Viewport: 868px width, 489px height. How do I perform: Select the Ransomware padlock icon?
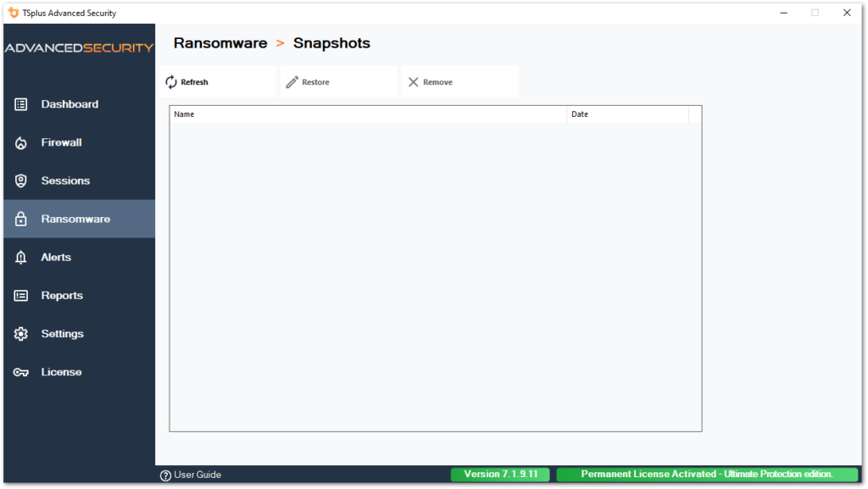point(21,219)
